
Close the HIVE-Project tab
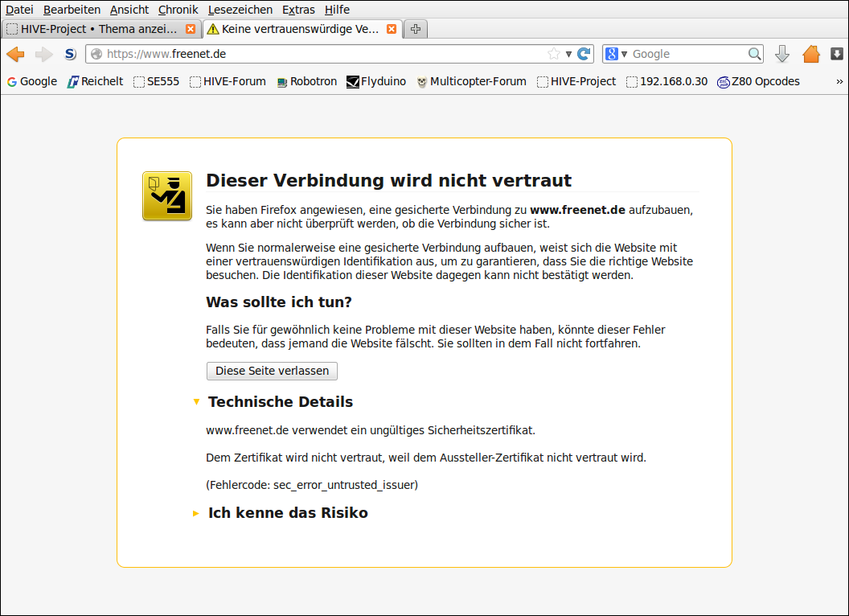[x=191, y=29]
